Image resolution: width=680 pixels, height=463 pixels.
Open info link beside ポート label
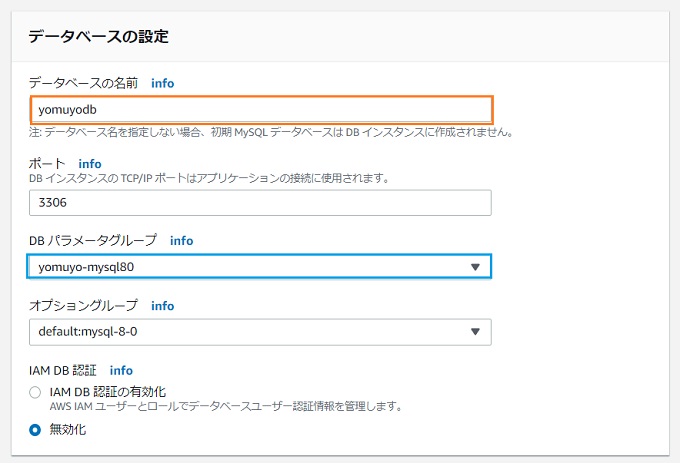90,164
